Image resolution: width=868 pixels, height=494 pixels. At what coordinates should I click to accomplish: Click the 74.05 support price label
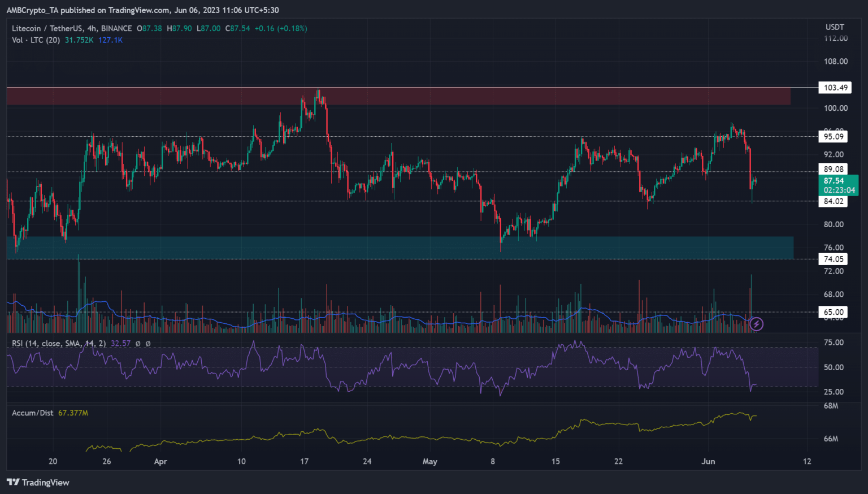[x=833, y=259]
